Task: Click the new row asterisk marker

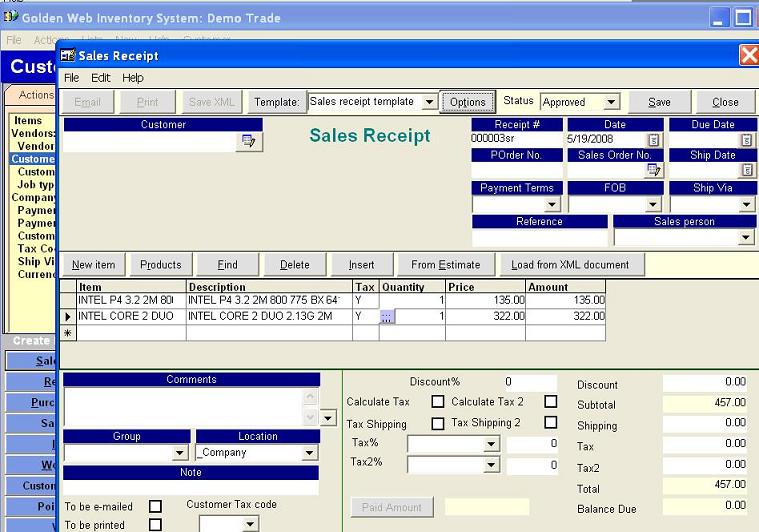Action: tap(68, 333)
